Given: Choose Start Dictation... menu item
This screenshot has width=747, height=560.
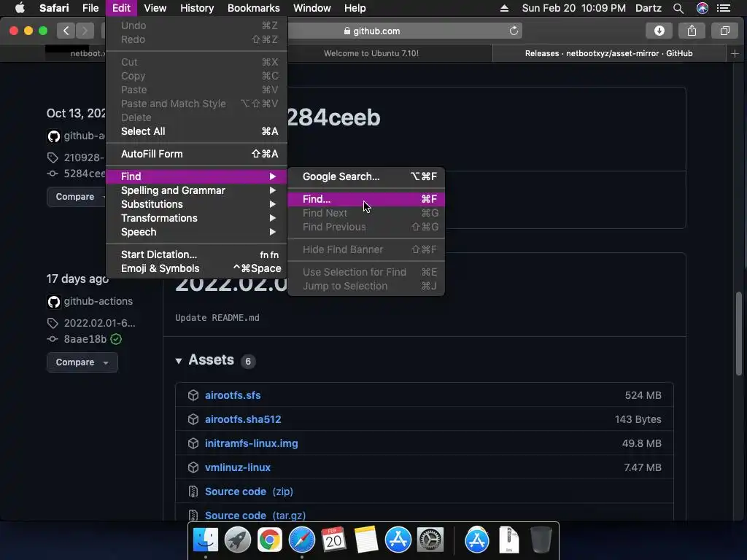Looking at the screenshot, I should tap(197, 254).
